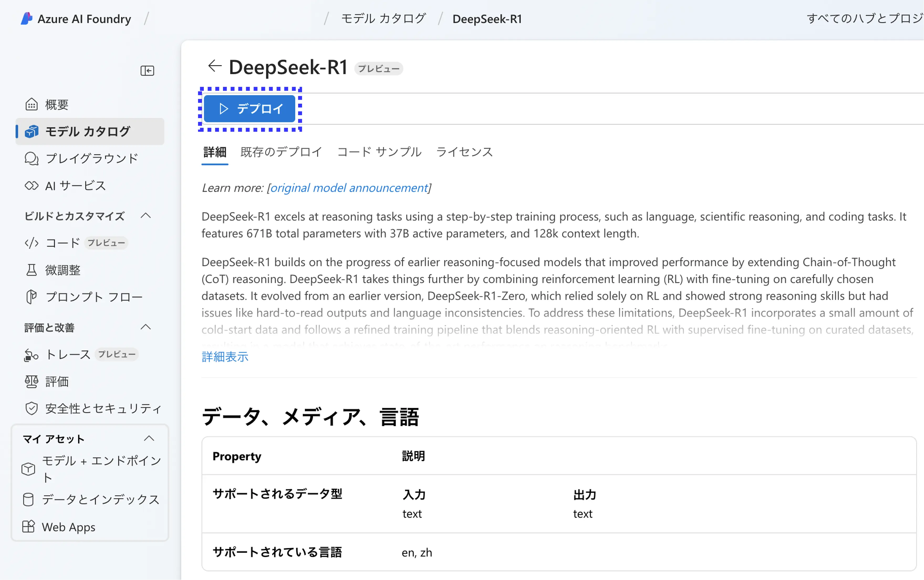
Task: Open 安全性とセキュリティ in the sidebar
Action: point(90,408)
